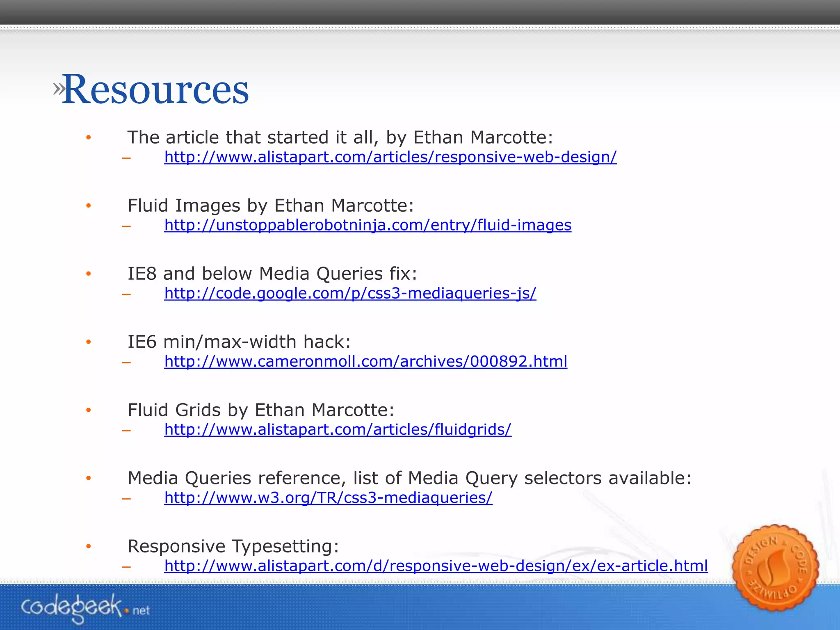Select the text 'IE8 and below Media Queries fix:'
840x630 pixels.
tap(272, 274)
